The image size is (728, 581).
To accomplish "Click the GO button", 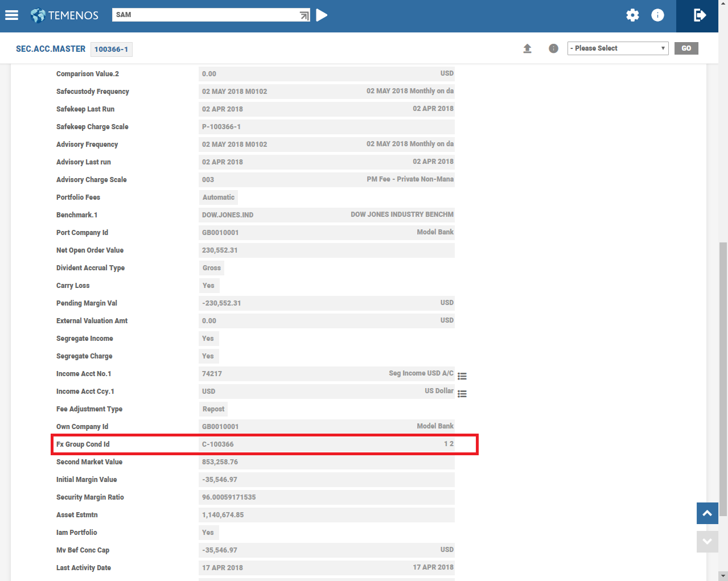I will pyautogui.click(x=686, y=48).
